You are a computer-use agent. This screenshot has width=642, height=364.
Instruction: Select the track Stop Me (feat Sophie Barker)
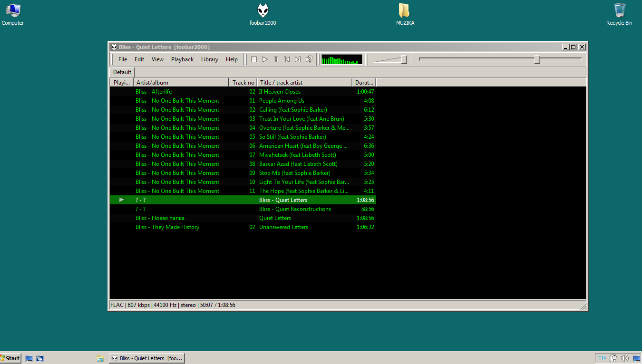pyautogui.click(x=243, y=173)
